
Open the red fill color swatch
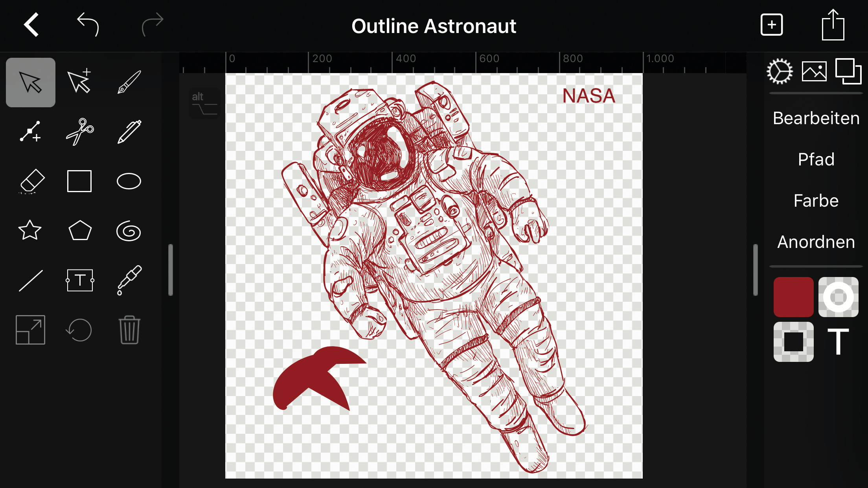tap(793, 297)
